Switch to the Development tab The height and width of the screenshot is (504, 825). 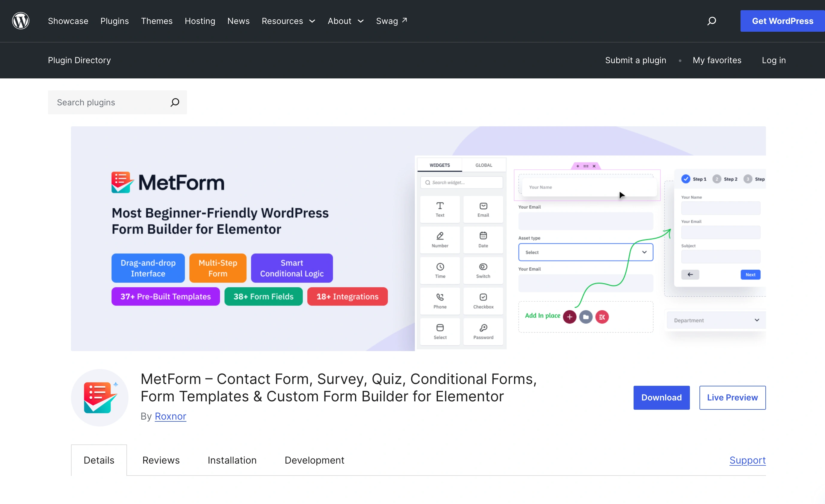(314, 460)
